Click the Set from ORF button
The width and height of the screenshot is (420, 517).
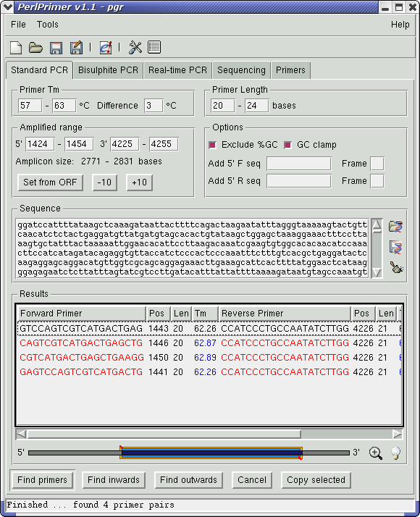point(50,182)
